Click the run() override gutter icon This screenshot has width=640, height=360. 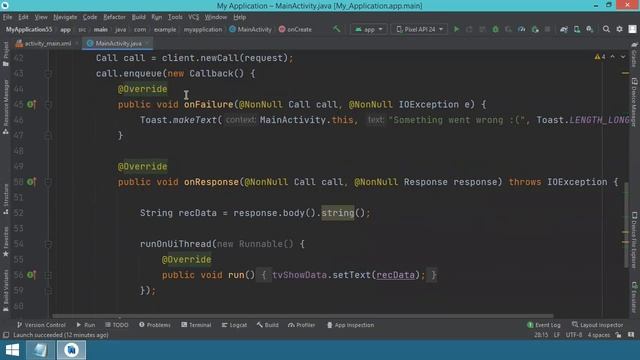[31, 275]
